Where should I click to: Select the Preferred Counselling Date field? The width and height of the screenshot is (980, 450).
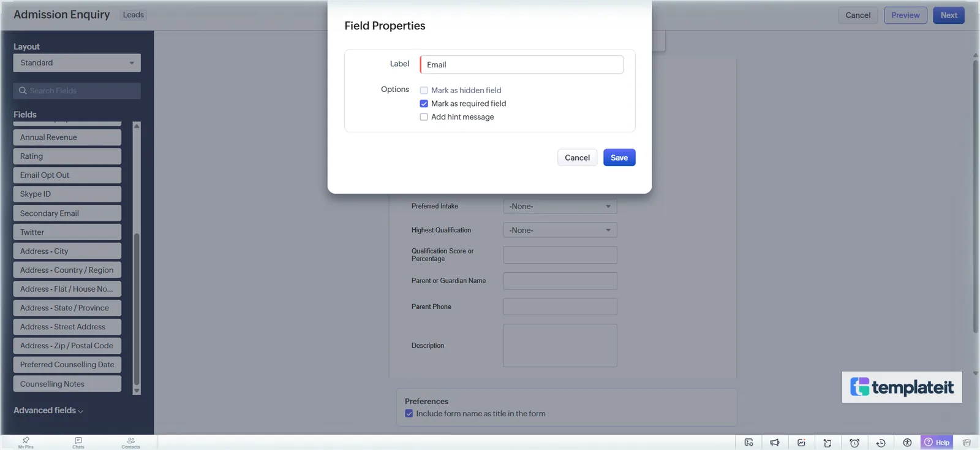pos(67,365)
